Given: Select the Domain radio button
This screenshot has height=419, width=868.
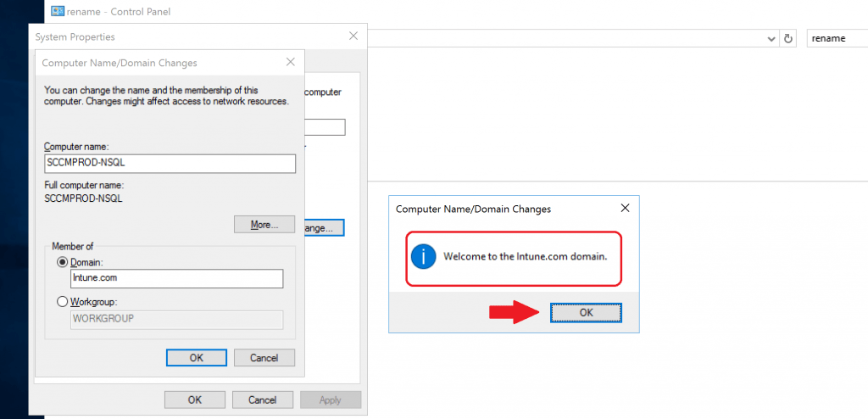Looking at the screenshot, I should (x=62, y=261).
